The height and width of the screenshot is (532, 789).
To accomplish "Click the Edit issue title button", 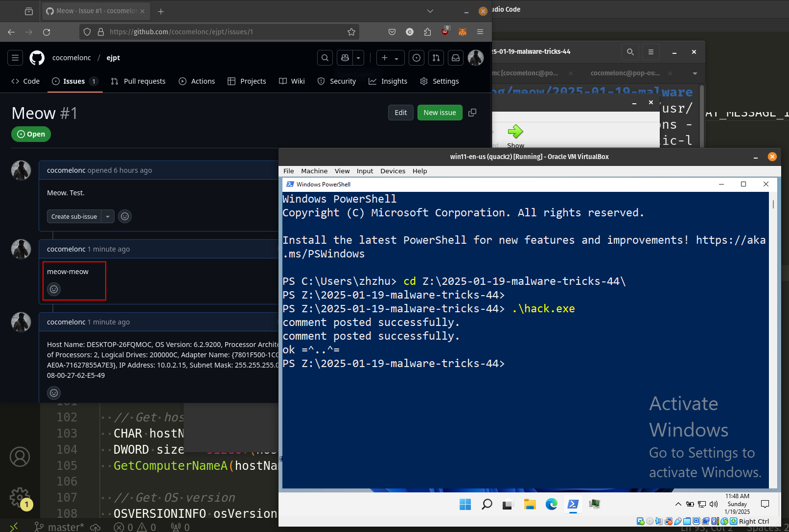I will pos(401,113).
